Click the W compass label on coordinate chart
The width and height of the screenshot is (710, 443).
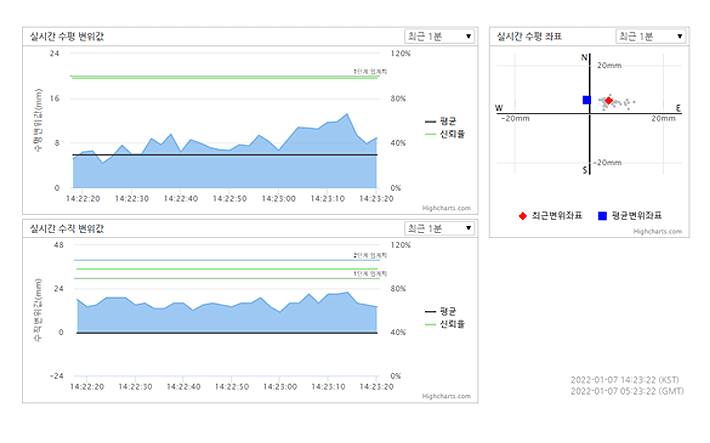(499, 108)
